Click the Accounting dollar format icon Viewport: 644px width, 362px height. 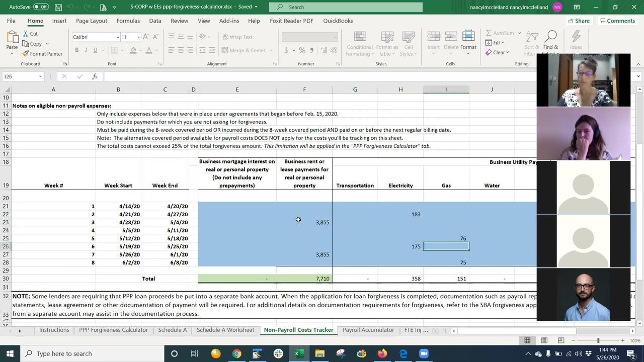click(x=286, y=50)
